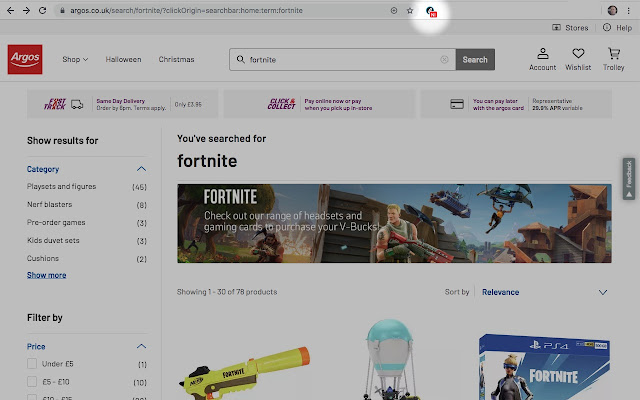The width and height of the screenshot is (640, 400).
Task: Click the plus icon in the address bar
Action: click(x=394, y=11)
